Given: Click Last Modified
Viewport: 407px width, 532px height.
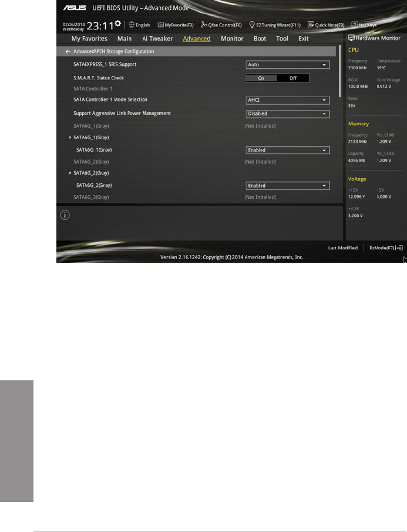Looking at the screenshot, I should tap(342, 248).
